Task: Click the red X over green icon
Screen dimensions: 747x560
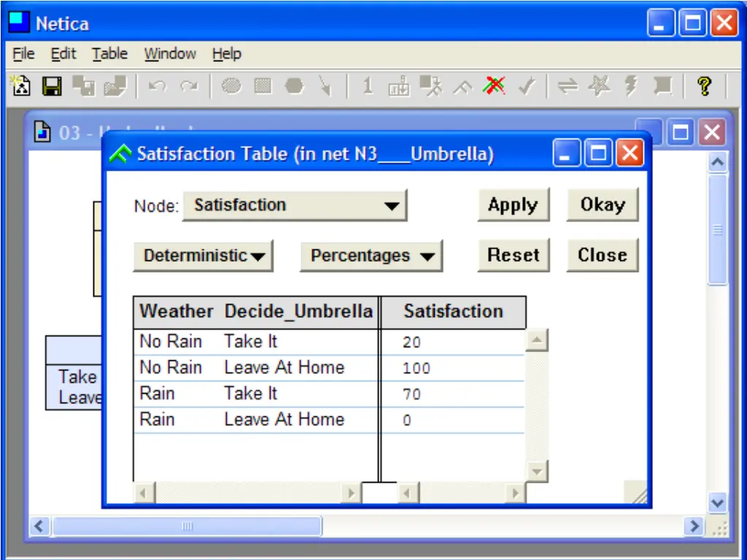Action: [x=494, y=86]
